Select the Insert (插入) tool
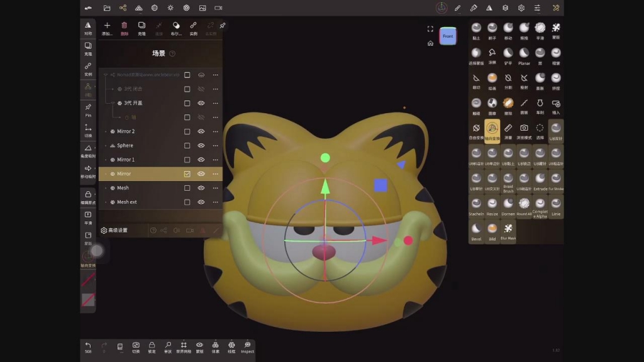644x362 pixels. coord(556,106)
